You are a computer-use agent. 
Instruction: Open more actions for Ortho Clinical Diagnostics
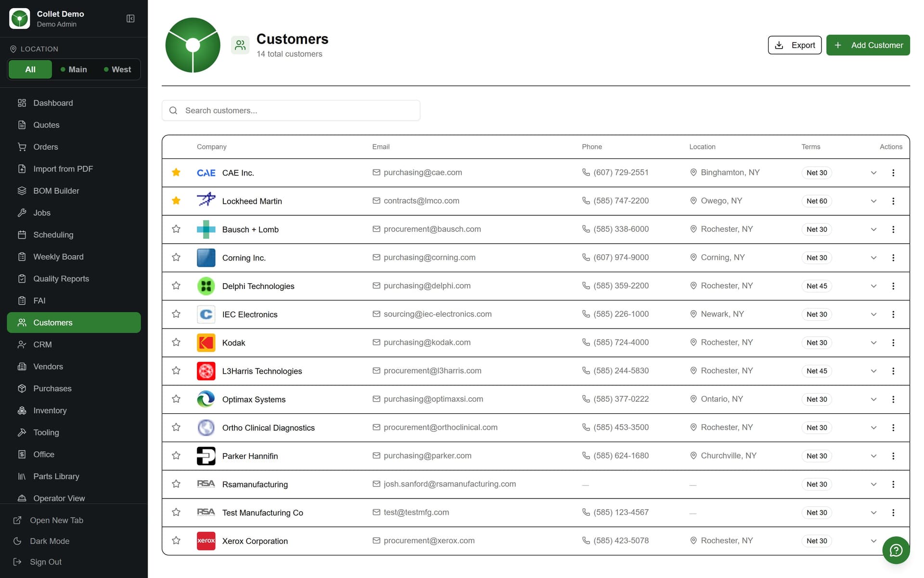[x=893, y=428]
